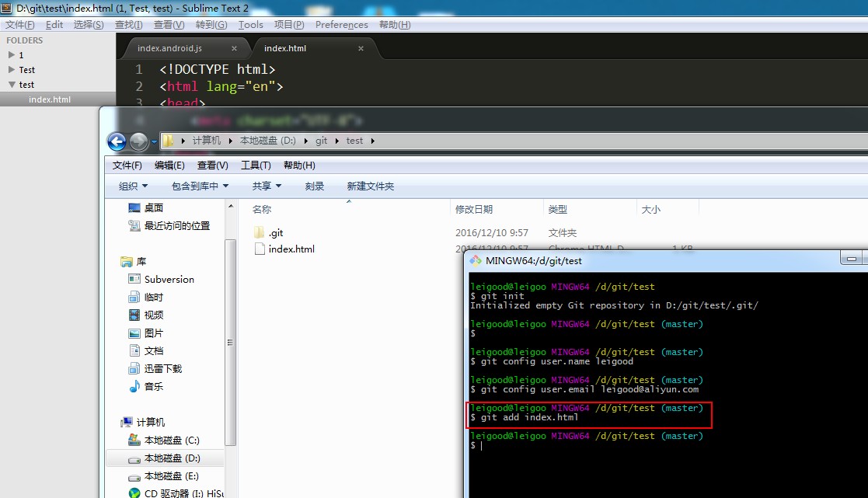Expand the breadcrumb arrow after 计算机

(x=230, y=141)
